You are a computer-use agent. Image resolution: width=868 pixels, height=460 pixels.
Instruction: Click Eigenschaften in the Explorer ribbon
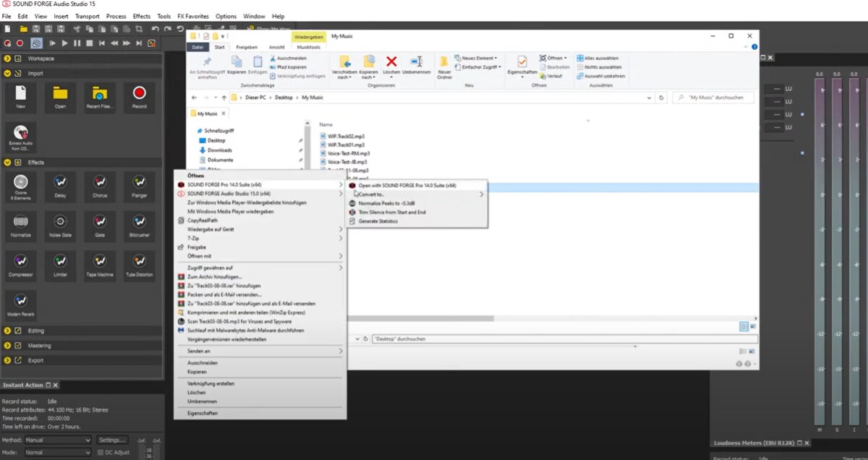522,66
